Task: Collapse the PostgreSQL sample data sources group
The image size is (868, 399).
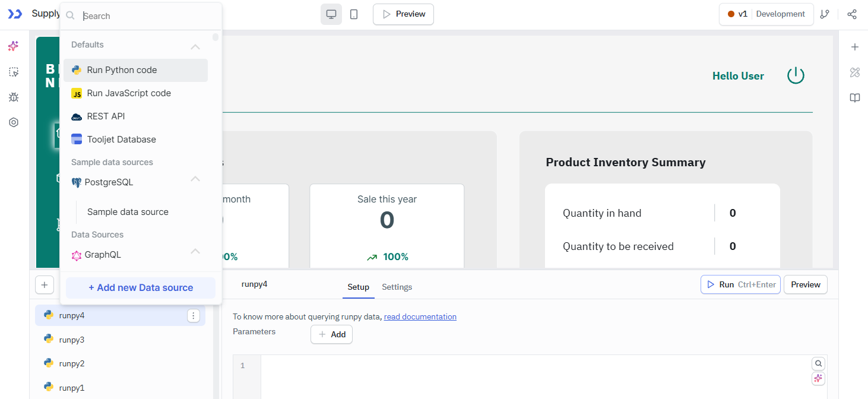Action: pos(195,179)
